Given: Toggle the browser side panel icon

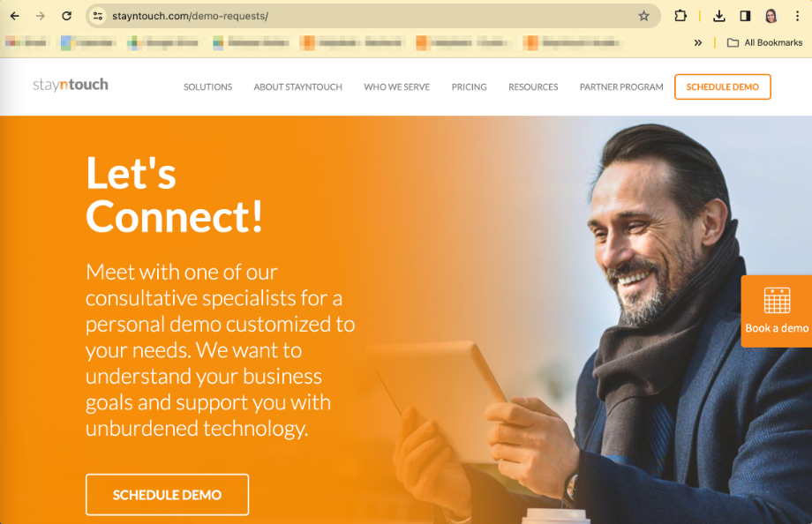Looking at the screenshot, I should [745, 16].
